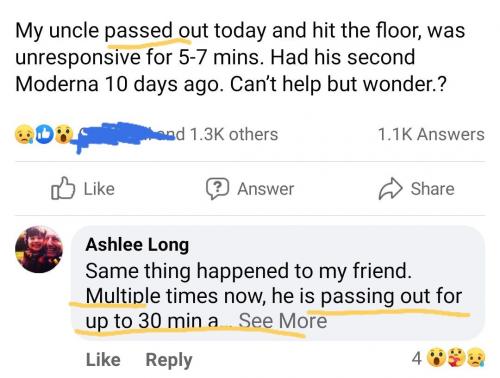Click the Like label under the post
Screen dimensions: 500x378
tap(99, 189)
